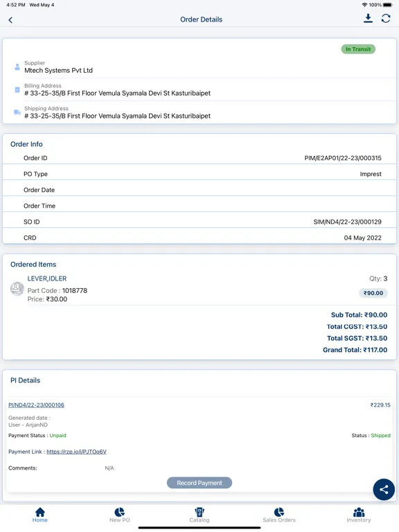Refresh the order details
399x532 pixels.
pyautogui.click(x=386, y=18)
